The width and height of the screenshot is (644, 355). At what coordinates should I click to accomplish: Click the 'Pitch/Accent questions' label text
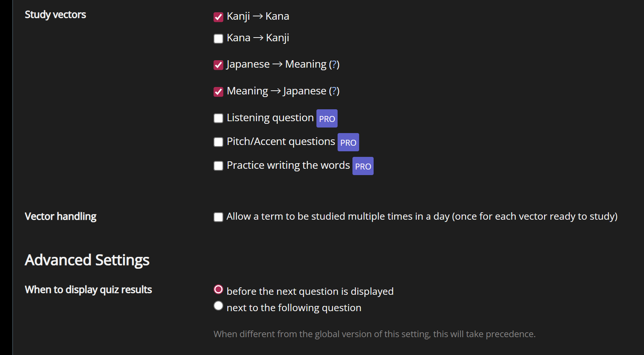tap(281, 142)
